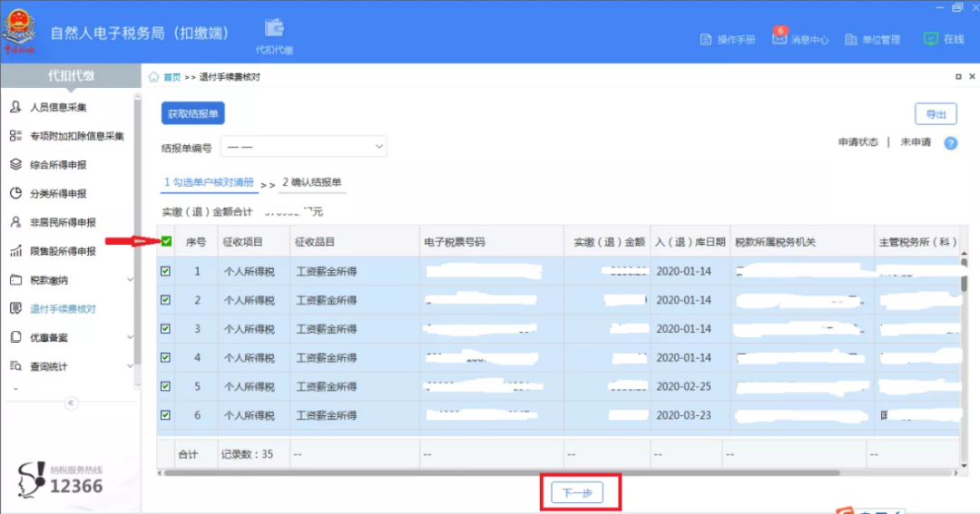The width and height of the screenshot is (980, 514).
Task: Click the 专项附加扣除信息采集 list icon
Action: [15, 136]
